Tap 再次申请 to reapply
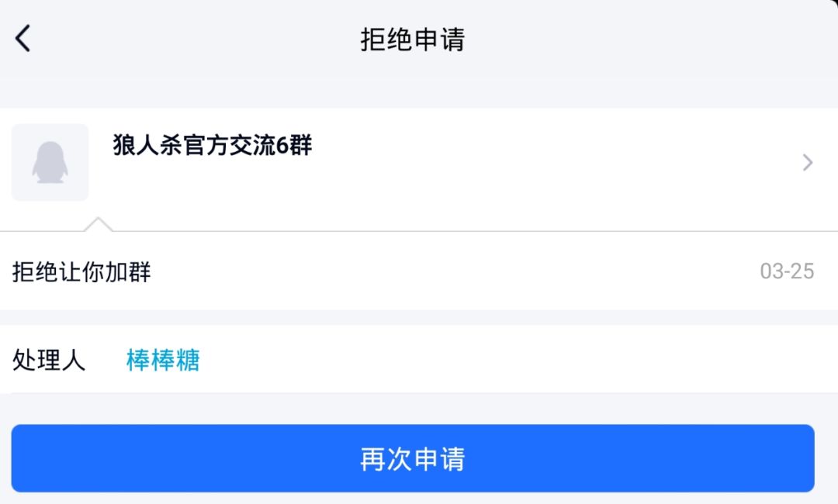The height and width of the screenshot is (504, 838). pos(414,459)
